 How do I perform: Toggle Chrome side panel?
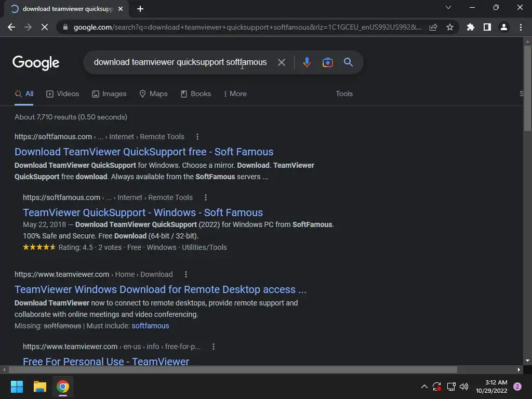tap(487, 27)
